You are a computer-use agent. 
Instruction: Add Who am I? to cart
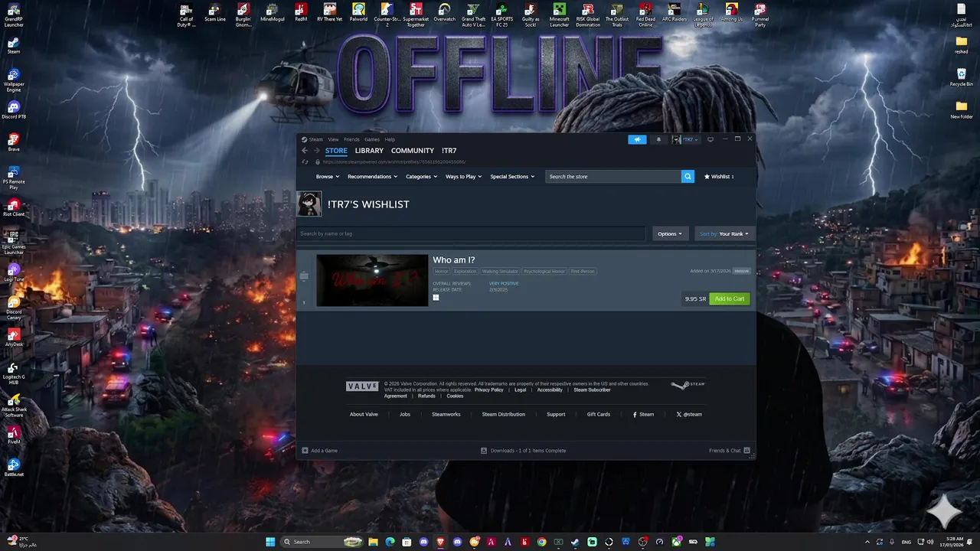tap(730, 298)
